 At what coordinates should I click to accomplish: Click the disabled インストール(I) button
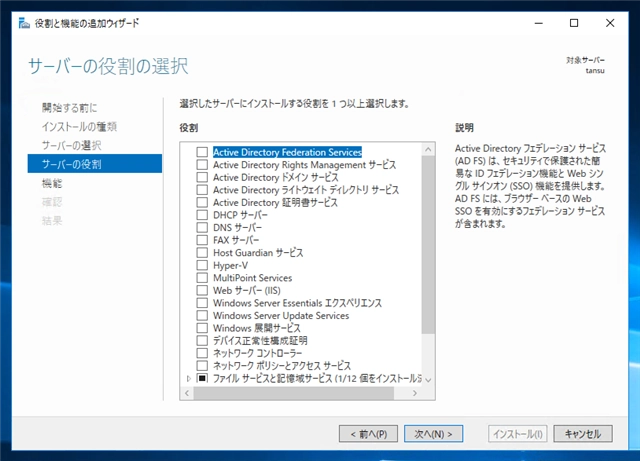[518, 434]
